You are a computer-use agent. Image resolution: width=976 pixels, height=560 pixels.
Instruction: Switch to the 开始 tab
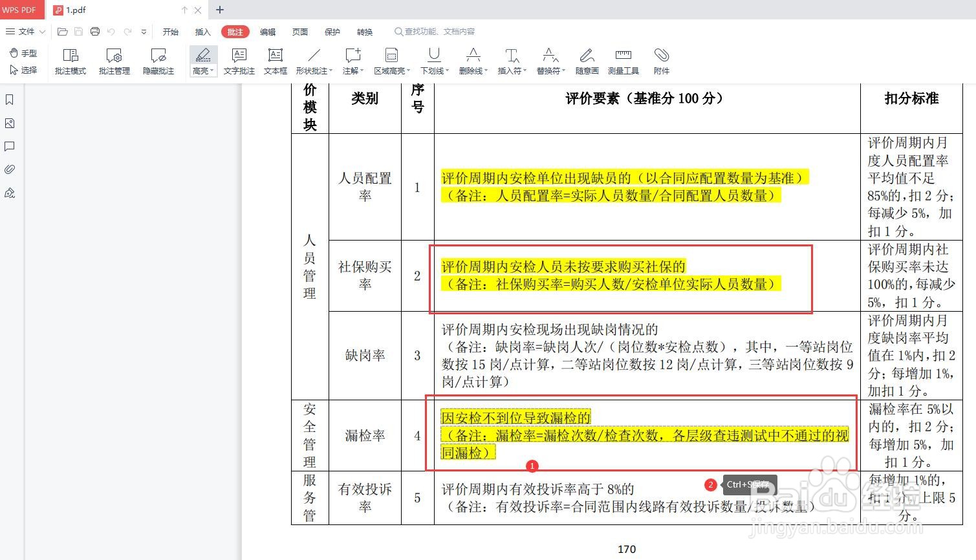pyautogui.click(x=171, y=32)
